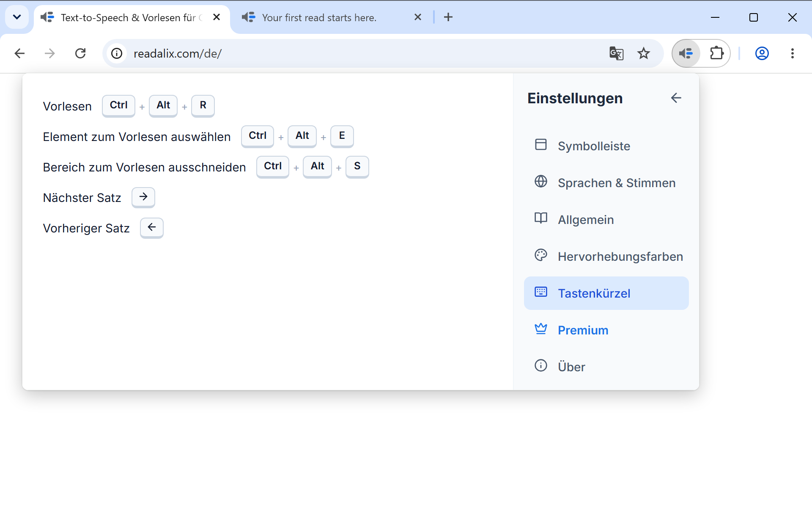Close the 'Your first read starts here' tab

(418, 17)
